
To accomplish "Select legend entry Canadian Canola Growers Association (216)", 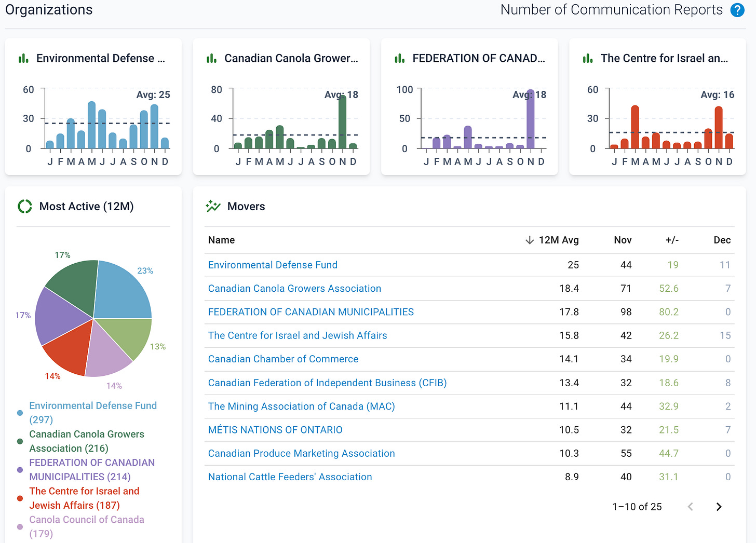I will point(87,441).
